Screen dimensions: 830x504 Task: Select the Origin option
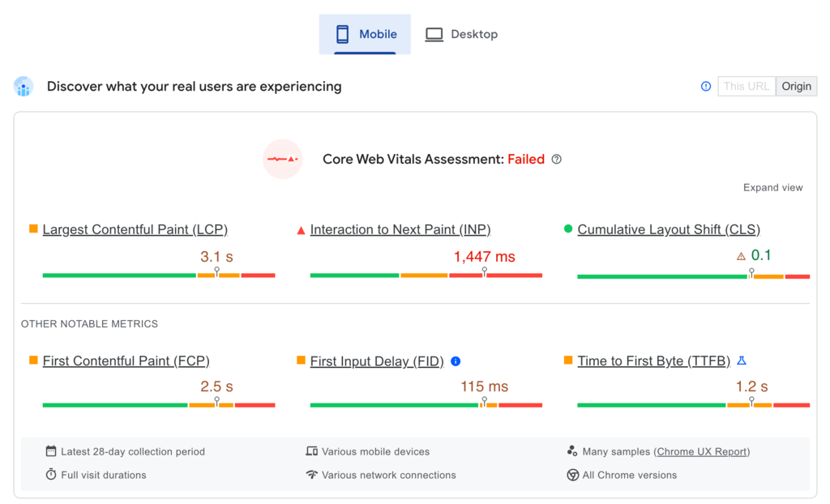pos(796,86)
